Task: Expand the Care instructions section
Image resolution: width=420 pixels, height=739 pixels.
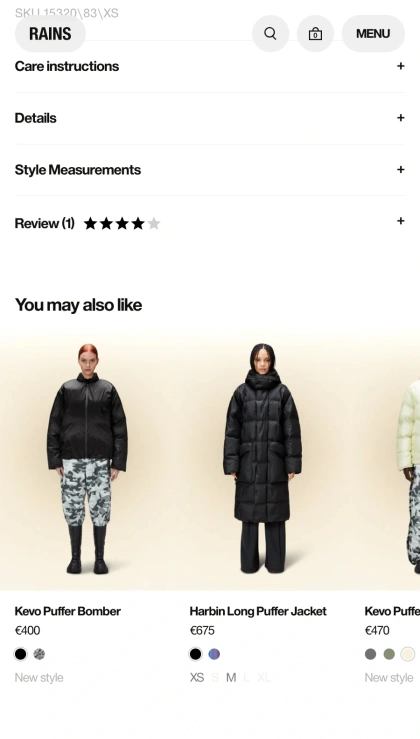Action: [210, 66]
